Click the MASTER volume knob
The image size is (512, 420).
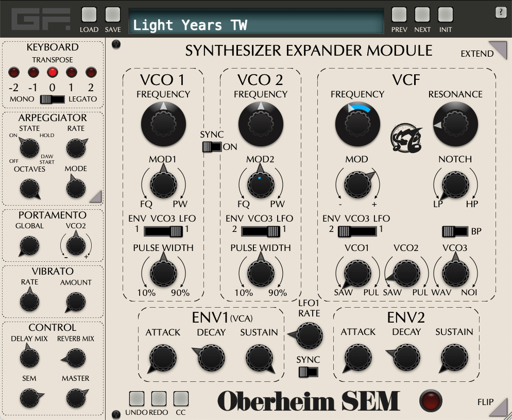pos(76,398)
